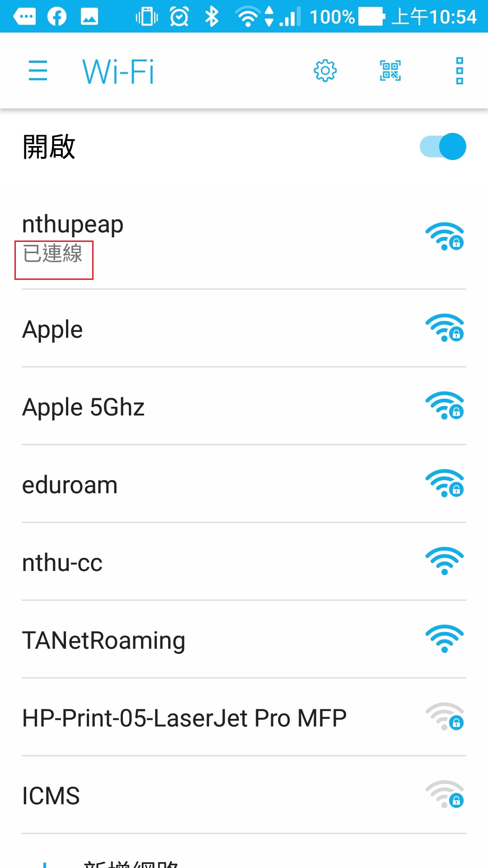Connect to the nthu-cc network
This screenshot has height=868, width=488.
(x=244, y=562)
